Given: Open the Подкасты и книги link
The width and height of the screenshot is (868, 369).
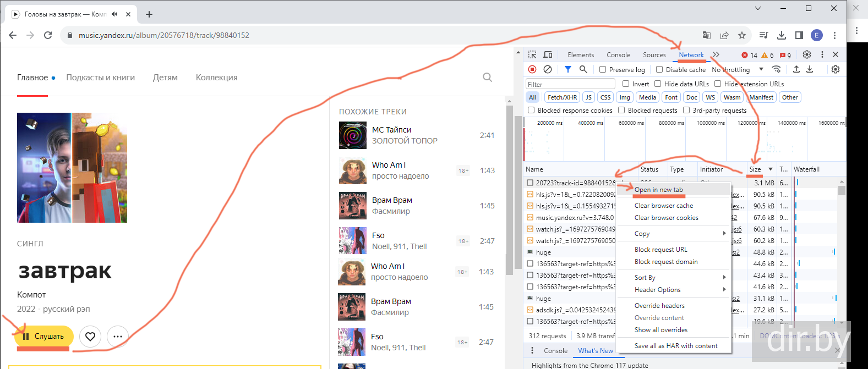Looking at the screenshot, I should click(x=100, y=78).
